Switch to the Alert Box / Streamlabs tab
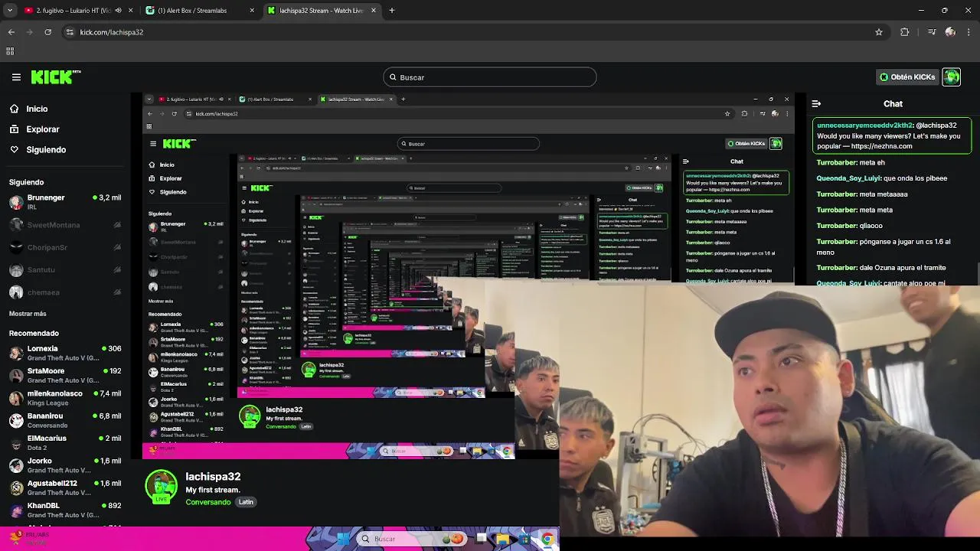The width and height of the screenshot is (980, 551). click(x=199, y=11)
